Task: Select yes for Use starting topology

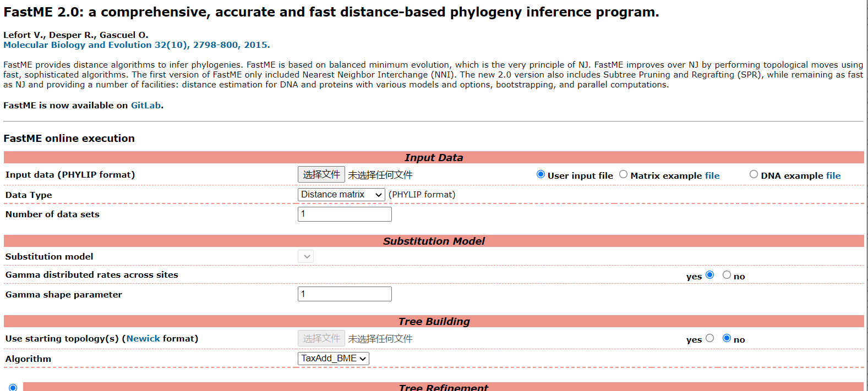Action: [x=710, y=338]
